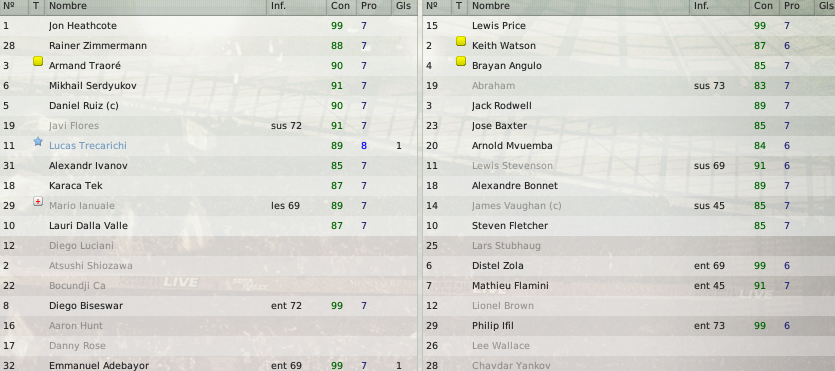
Task: Click Armand Traoré's yellow card icon
Action: (38, 61)
